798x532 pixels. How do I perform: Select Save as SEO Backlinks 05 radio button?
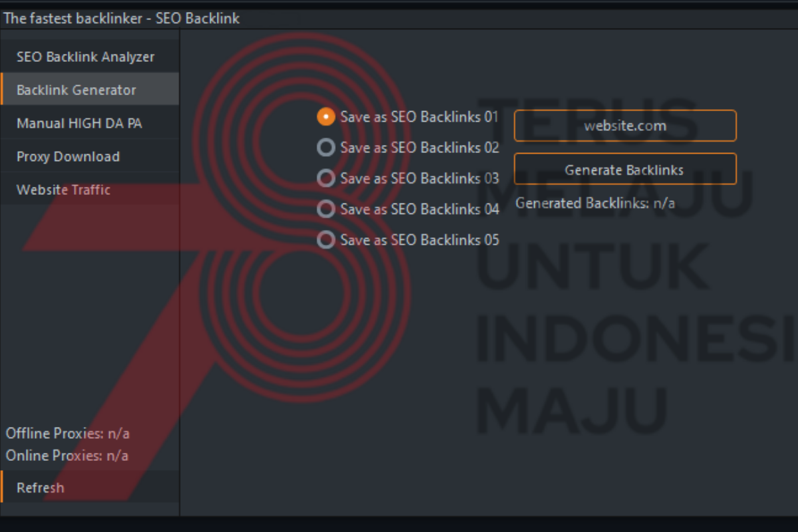click(326, 239)
